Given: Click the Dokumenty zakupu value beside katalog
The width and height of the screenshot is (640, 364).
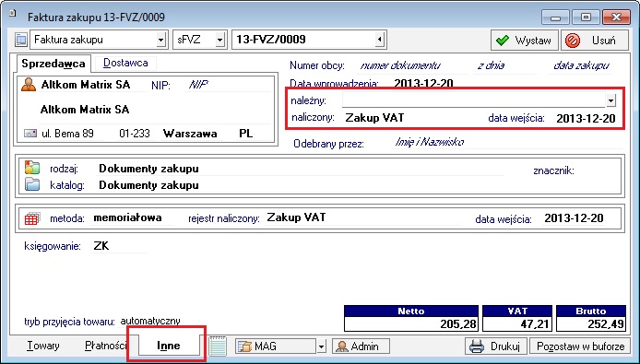Looking at the screenshot, I should 148,185.
